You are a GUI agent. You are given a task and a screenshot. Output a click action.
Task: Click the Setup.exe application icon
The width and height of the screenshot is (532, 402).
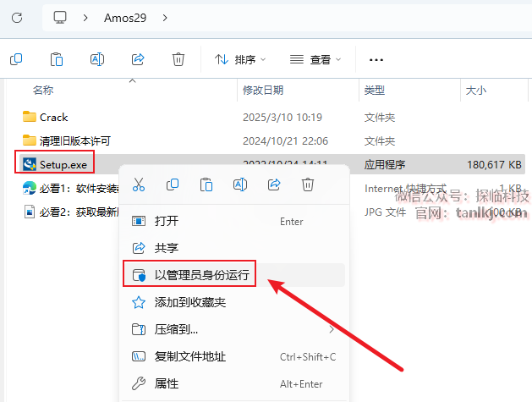tap(30, 164)
